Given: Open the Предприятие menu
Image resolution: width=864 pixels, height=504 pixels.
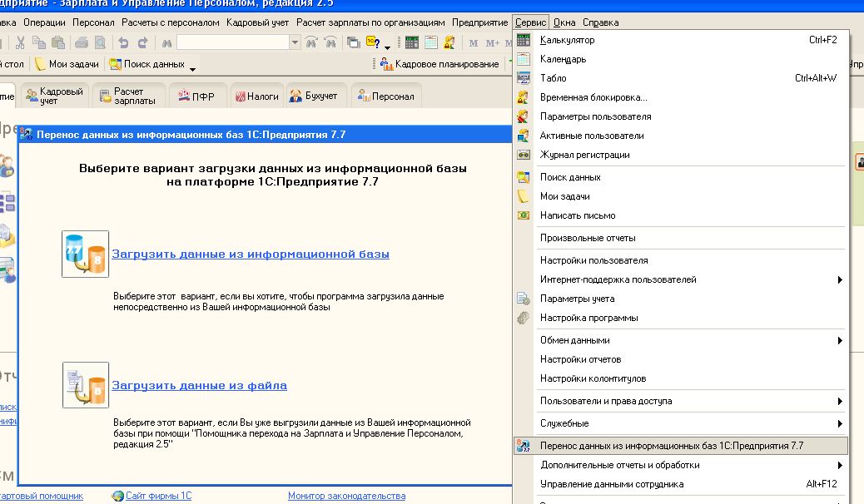Looking at the screenshot, I should coord(480,22).
